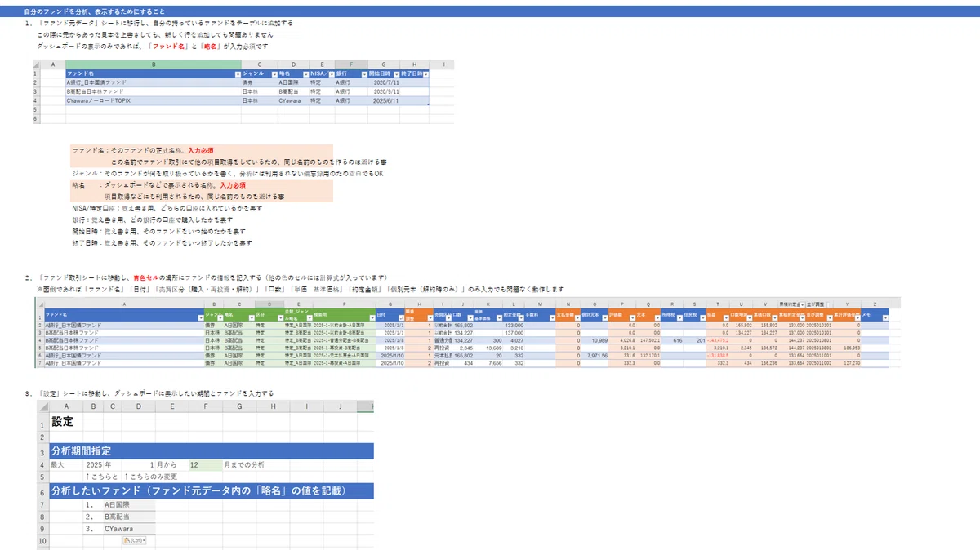Open the Paste Options (Ctrl) icon
The height and width of the screenshot is (550, 980).
tap(133, 541)
